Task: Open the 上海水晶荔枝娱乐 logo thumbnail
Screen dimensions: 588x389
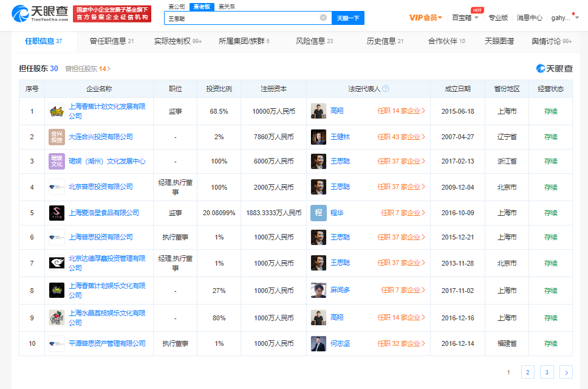Action: [x=56, y=318]
